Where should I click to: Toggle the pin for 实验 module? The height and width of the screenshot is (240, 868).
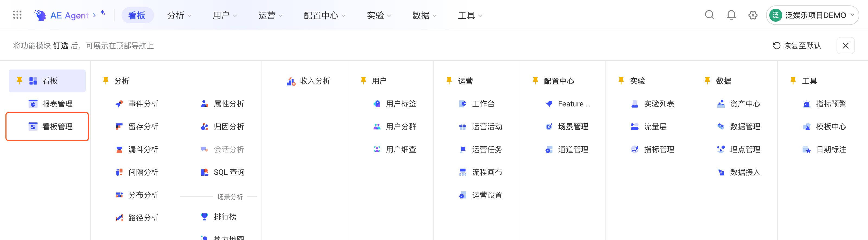[x=621, y=81]
